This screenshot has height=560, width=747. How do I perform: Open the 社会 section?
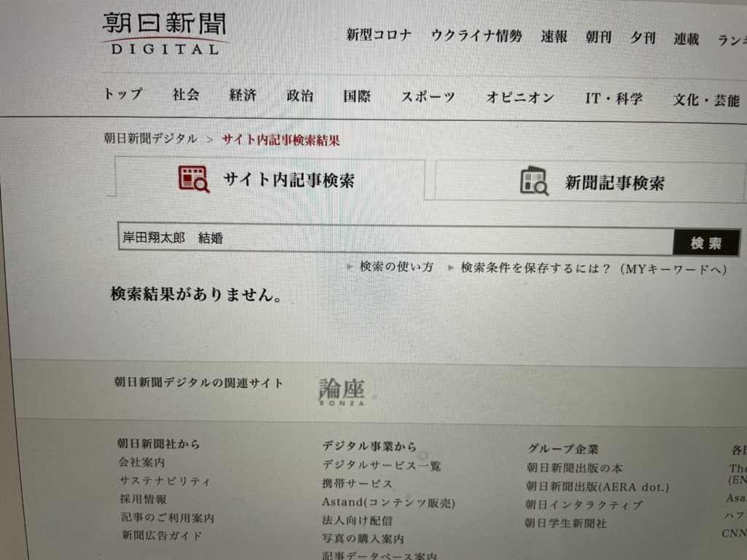point(186,95)
